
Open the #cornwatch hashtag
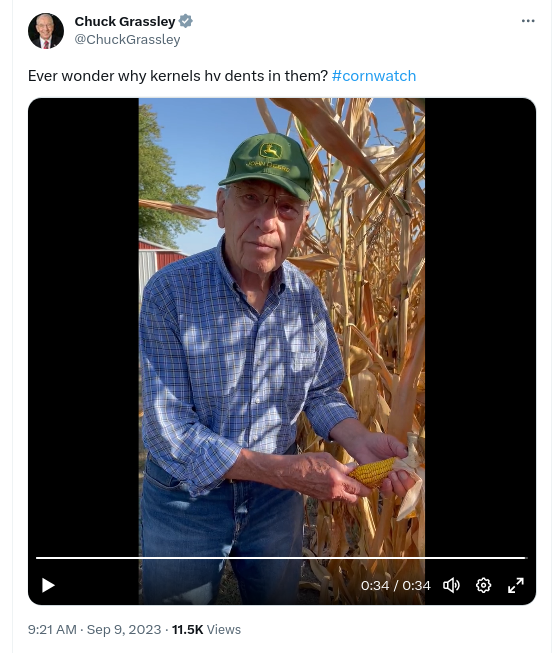coord(374,76)
